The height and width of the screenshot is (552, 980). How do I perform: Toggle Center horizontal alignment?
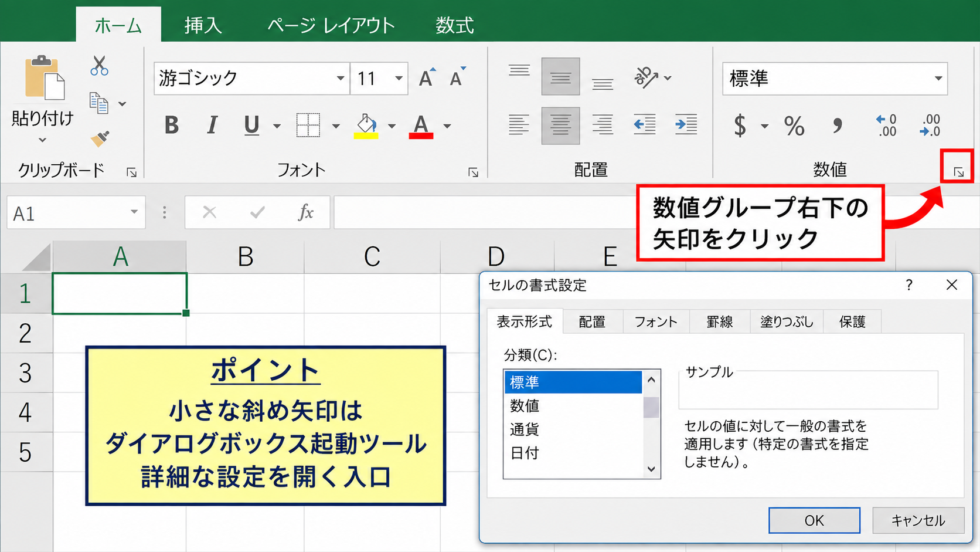560,126
